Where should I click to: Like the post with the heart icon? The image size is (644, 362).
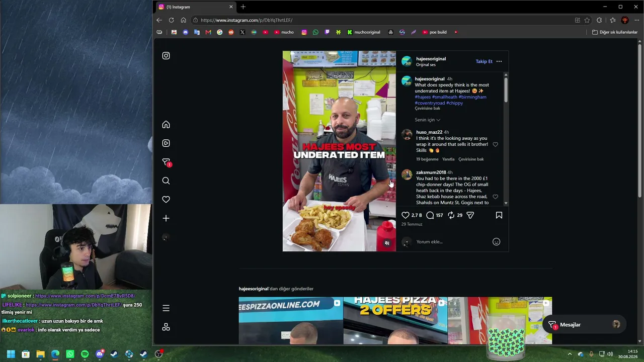(x=406, y=215)
